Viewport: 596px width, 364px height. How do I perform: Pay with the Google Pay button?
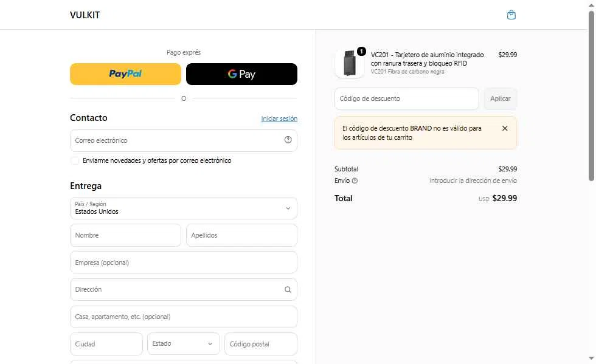pos(241,74)
